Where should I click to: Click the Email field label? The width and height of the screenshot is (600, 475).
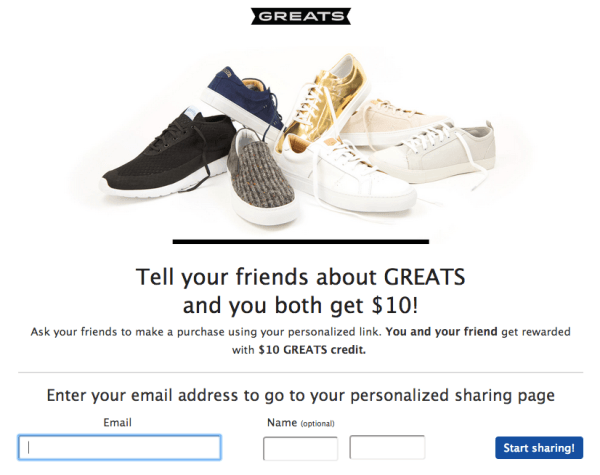[x=118, y=423]
